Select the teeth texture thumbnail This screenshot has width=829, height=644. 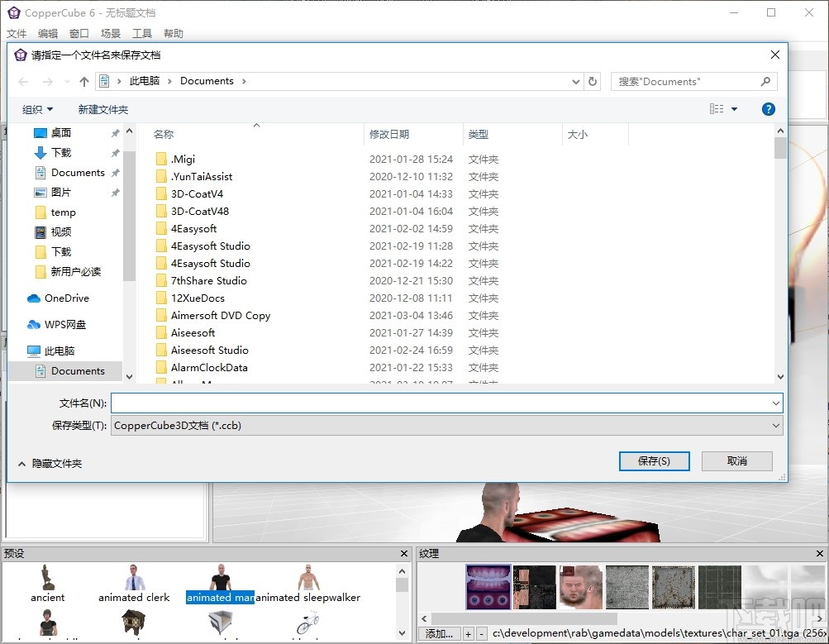(488, 587)
